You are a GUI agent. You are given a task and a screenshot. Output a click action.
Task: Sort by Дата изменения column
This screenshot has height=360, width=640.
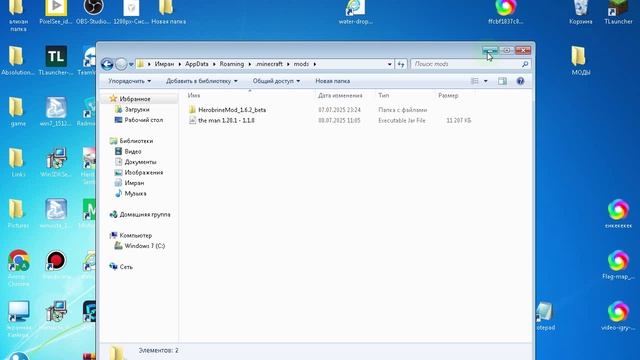click(340, 96)
